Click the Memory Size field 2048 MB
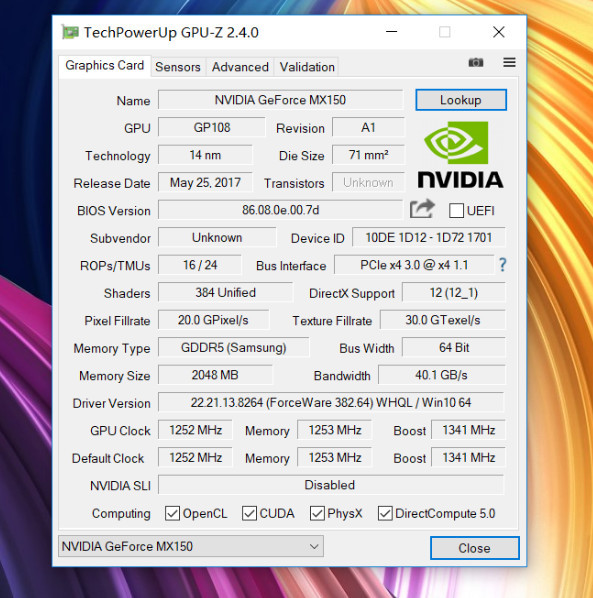The width and height of the screenshot is (593, 598). 215,375
